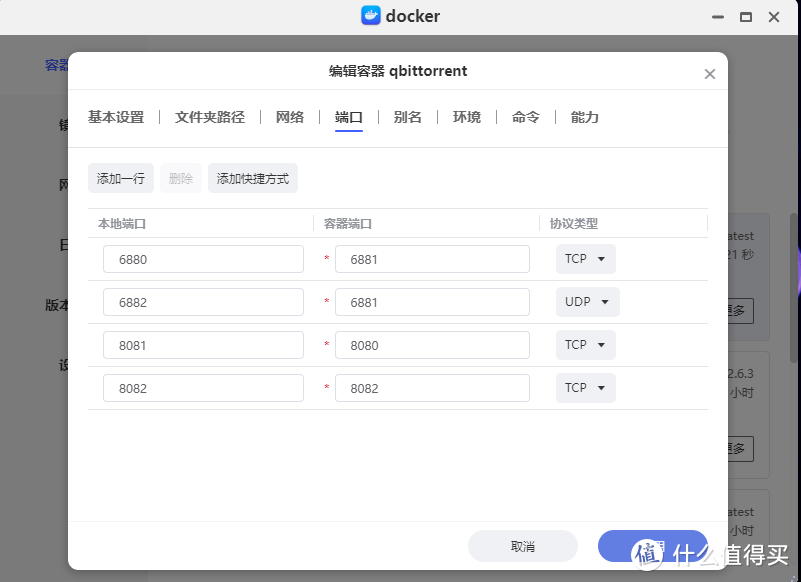Select the 网络 tab
The width and height of the screenshot is (801, 582).
pyautogui.click(x=289, y=117)
